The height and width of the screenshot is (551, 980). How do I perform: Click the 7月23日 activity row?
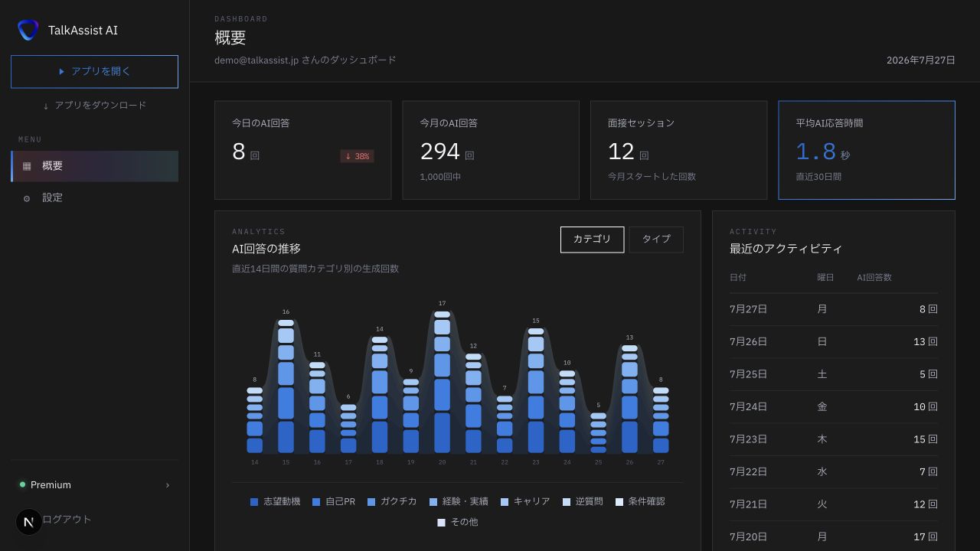click(834, 440)
